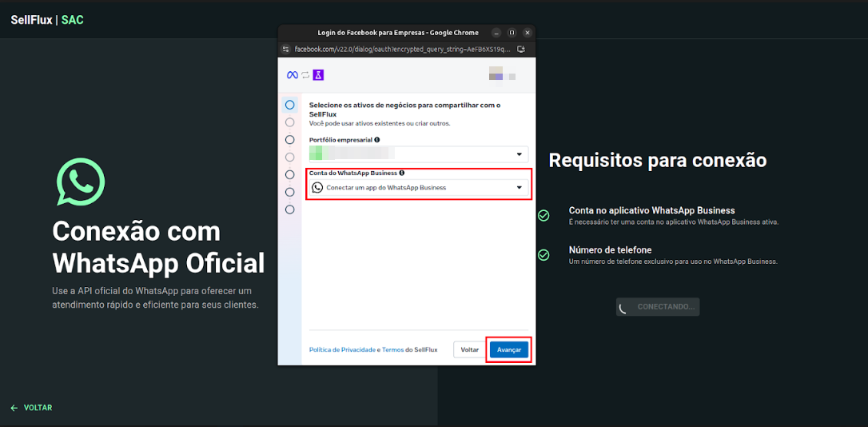Open the Termos link
Viewport: 868px width, 427px height.
392,350
